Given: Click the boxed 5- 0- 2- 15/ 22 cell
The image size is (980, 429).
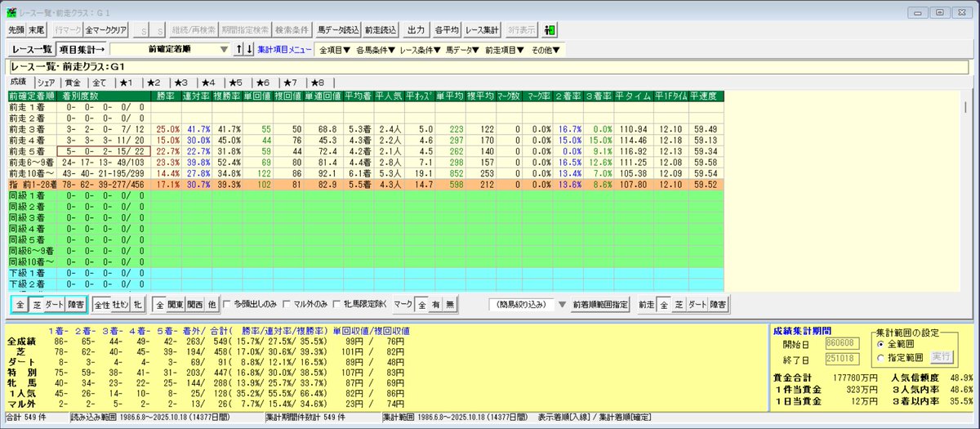Looking at the screenshot, I should [103, 152].
